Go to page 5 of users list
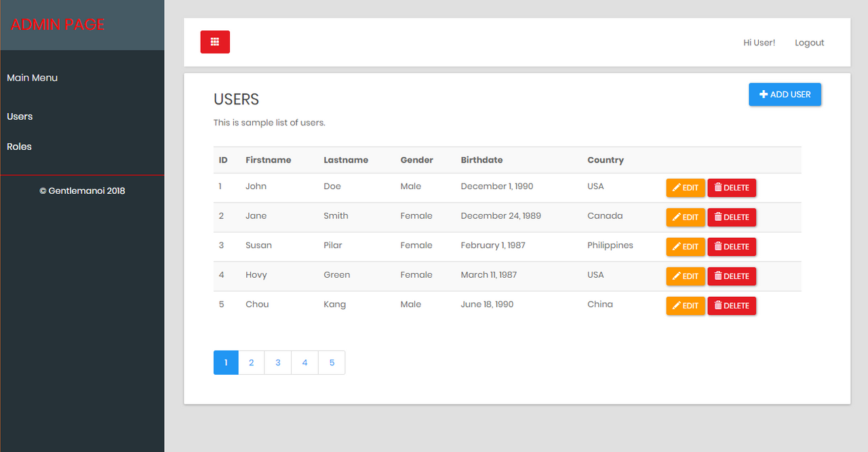This screenshot has height=452, width=868. 332,363
